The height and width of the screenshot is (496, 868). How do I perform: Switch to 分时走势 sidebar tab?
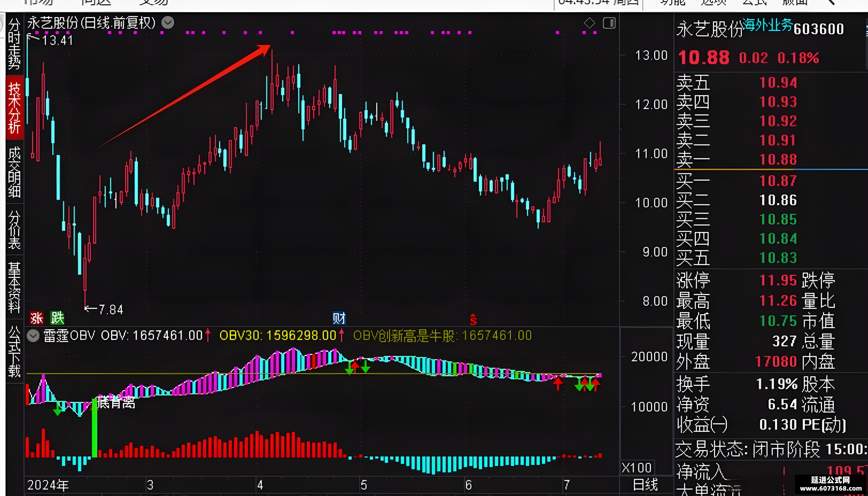click(x=14, y=44)
